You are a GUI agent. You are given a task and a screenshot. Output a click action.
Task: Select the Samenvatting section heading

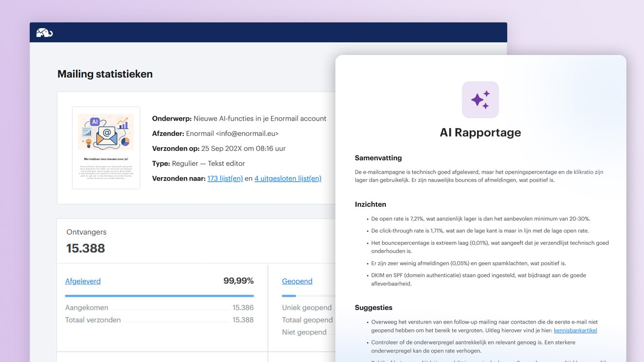tap(378, 158)
